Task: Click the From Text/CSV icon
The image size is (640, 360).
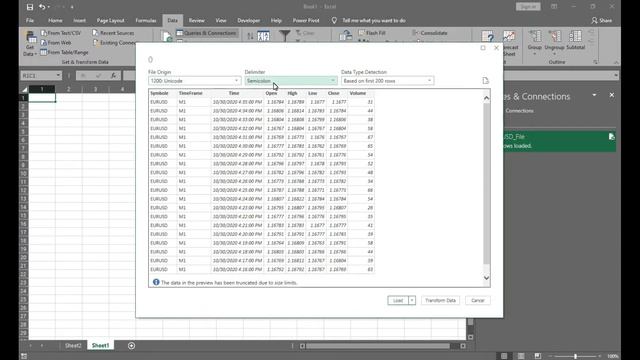Action: point(44,33)
